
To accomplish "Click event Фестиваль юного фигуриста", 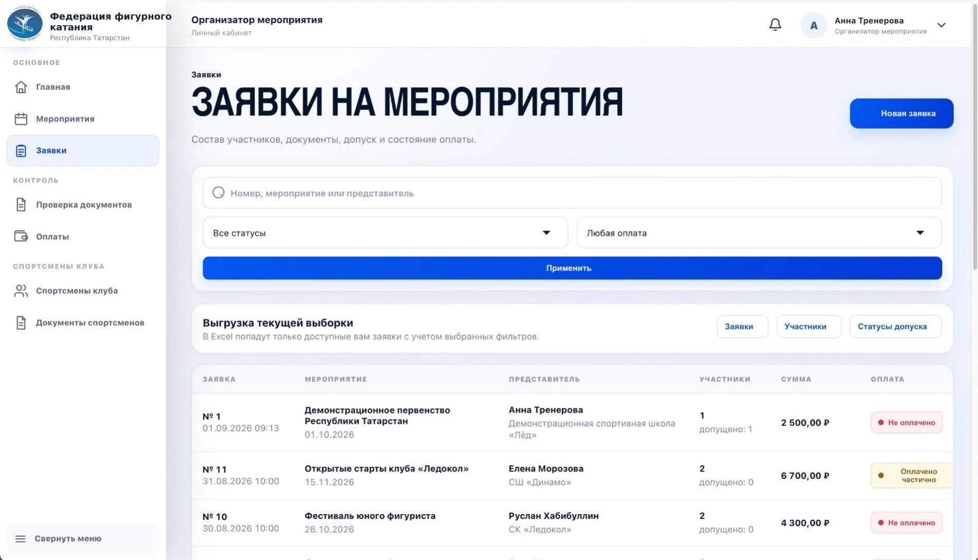I will click(370, 516).
